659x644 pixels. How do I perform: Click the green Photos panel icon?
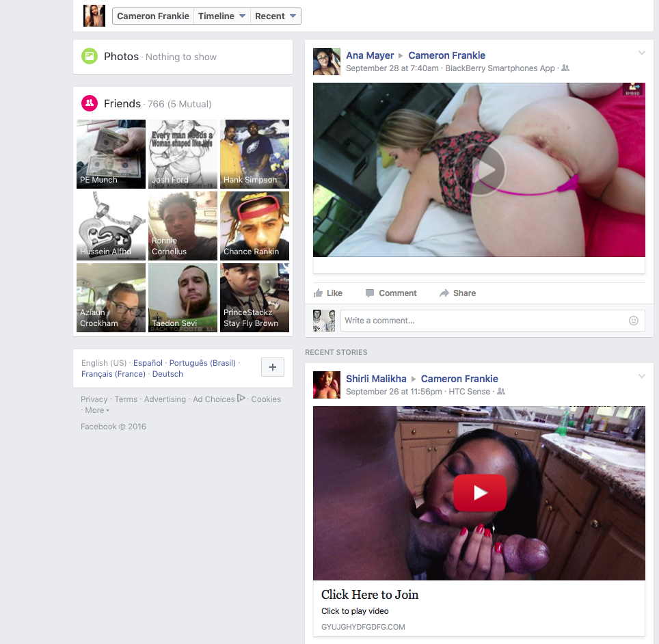pos(90,57)
